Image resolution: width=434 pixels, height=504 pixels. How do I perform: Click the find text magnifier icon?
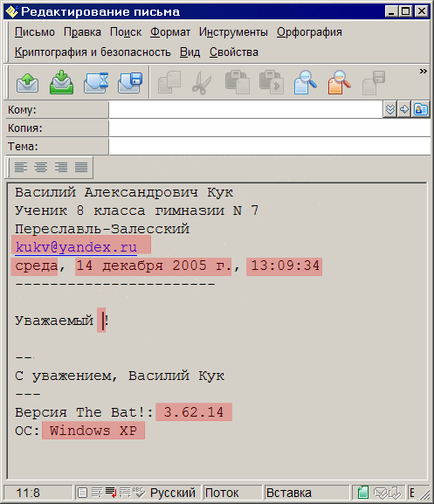pos(305,83)
